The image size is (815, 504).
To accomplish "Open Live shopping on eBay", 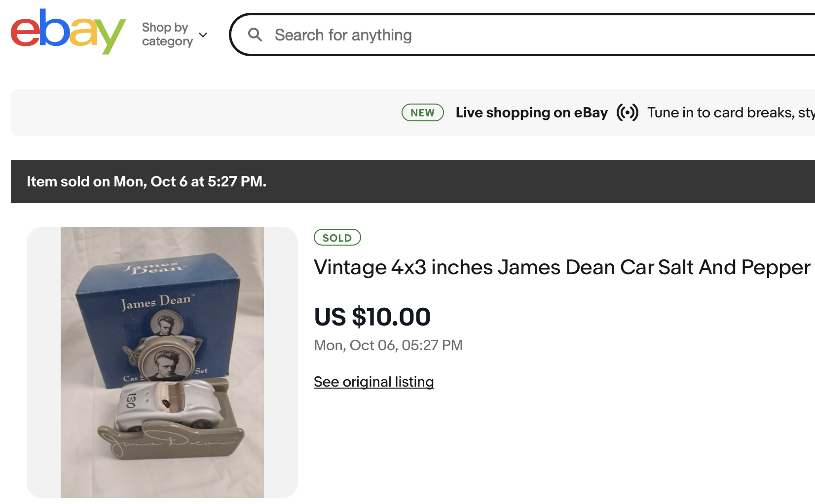I will click(x=531, y=112).
